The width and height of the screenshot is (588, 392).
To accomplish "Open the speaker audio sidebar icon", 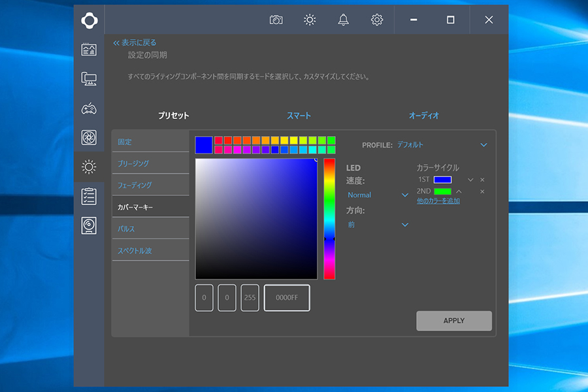I will click(x=89, y=225).
